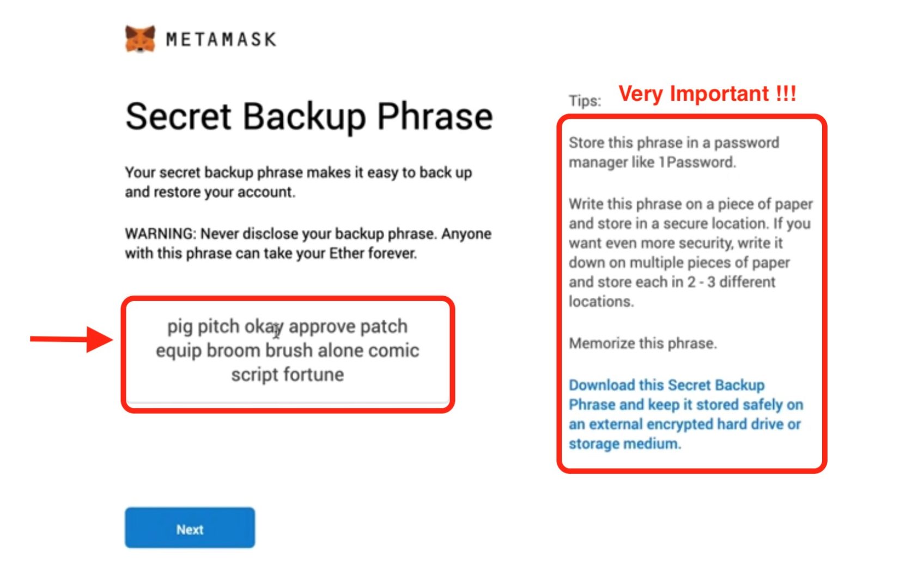Click the Tips: label

pos(585,101)
